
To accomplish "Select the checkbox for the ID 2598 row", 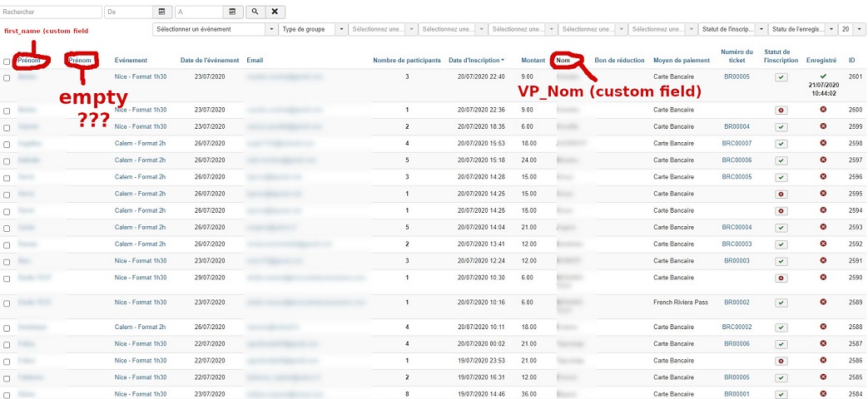I will [x=7, y=144].
